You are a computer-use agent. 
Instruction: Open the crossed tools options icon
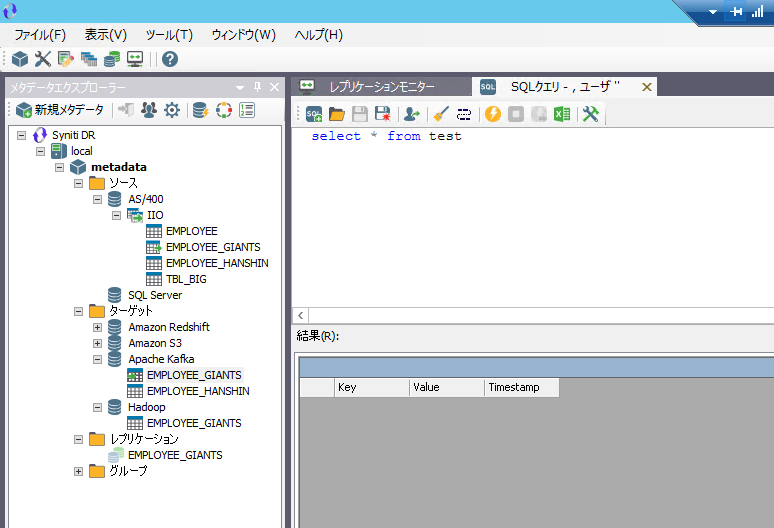[x=42, y=59]
